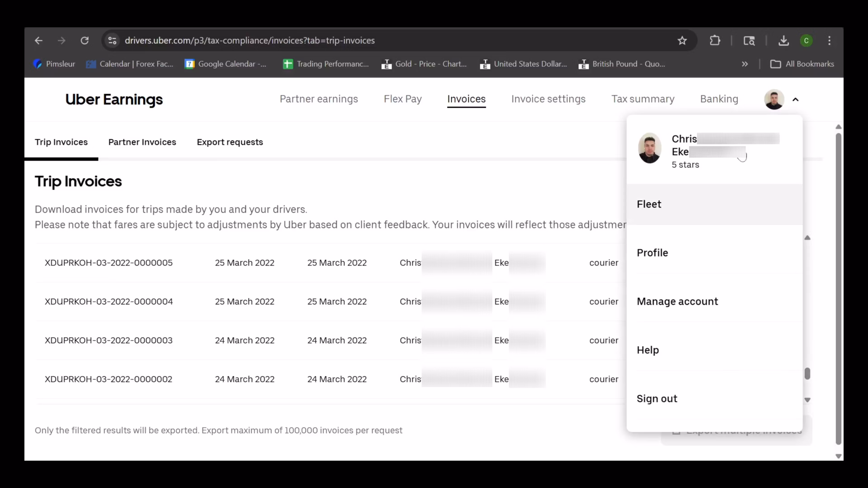Open the Calendar Forex Factory bookmark
Image resolution: width=868 pixels, height=488 pixels.
tap(129, 64)
